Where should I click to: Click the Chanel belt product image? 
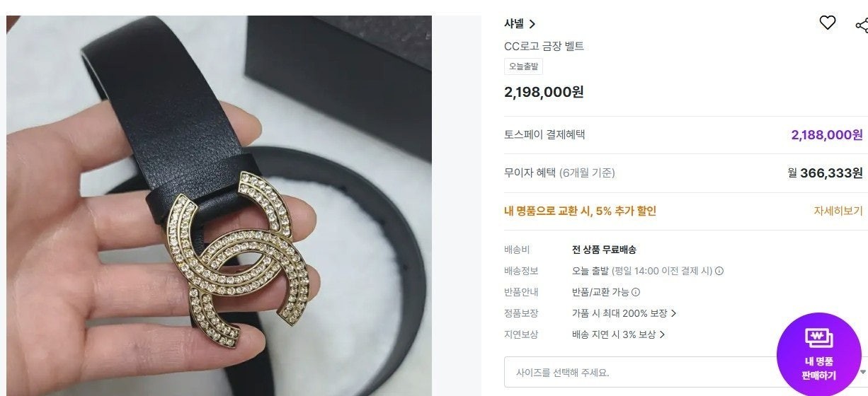[x=219, y=206]
